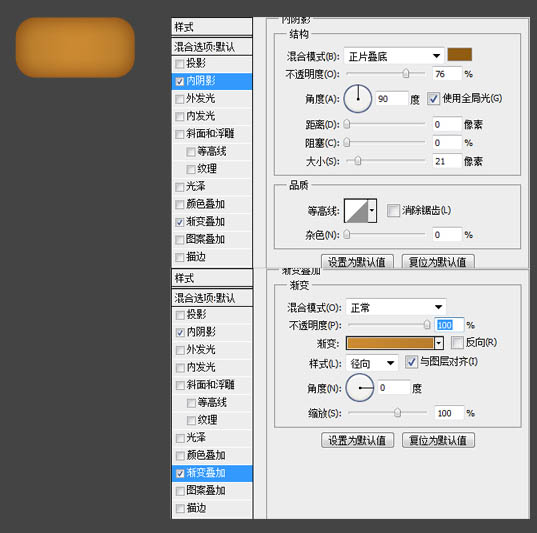Open the 正常 blend mode dropdown
The height and width of the screenshot is (533, 537).
[x=396, y=307]
